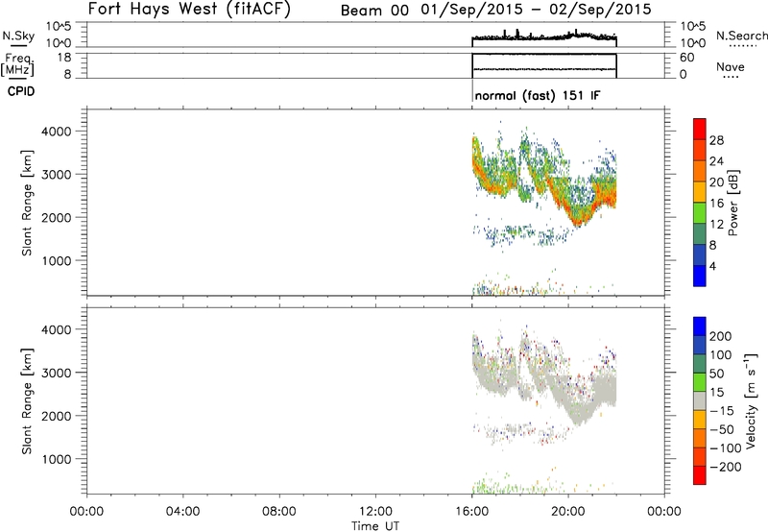Click the 'Beam 00' label
The width and height of the screenshot is (768, 532).
(374, 11)
